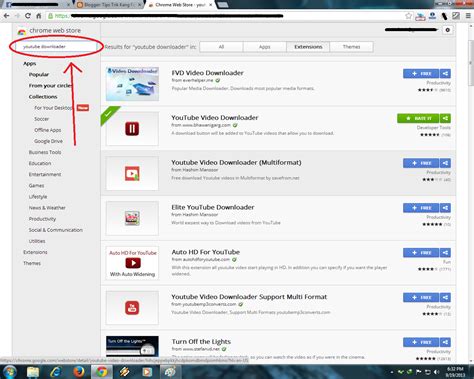This screenshot has width=474, height=379.
Task: Open the web store settings gear
Action: point(448,30)
